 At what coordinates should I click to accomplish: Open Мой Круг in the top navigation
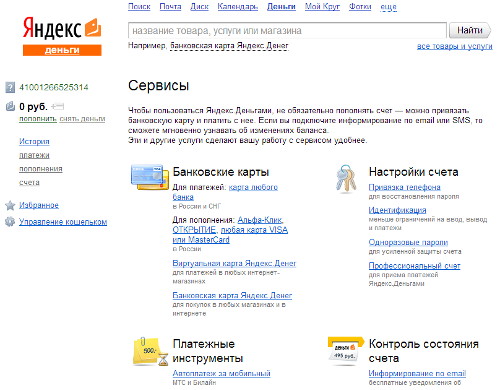click(x=322, y=7)
